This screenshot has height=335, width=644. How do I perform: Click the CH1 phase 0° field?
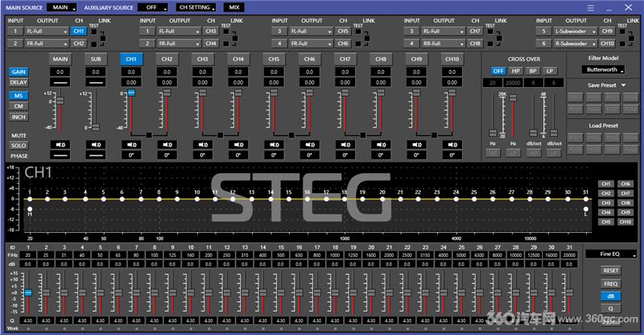pyautogui.click(x=131, y=155)
